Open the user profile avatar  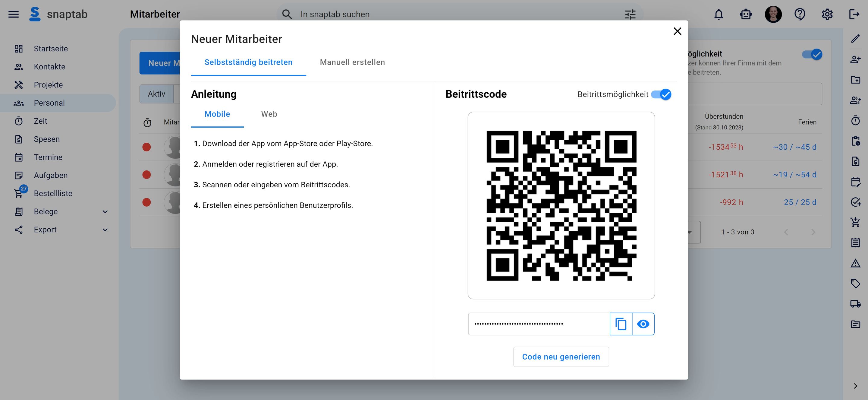[x=773, y=14]
